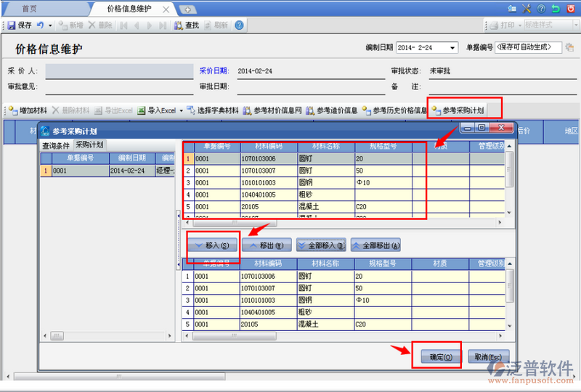581x392 pixels.
Task: Click the 查找 find binoculars icon
Action: (x=179, y=25)
